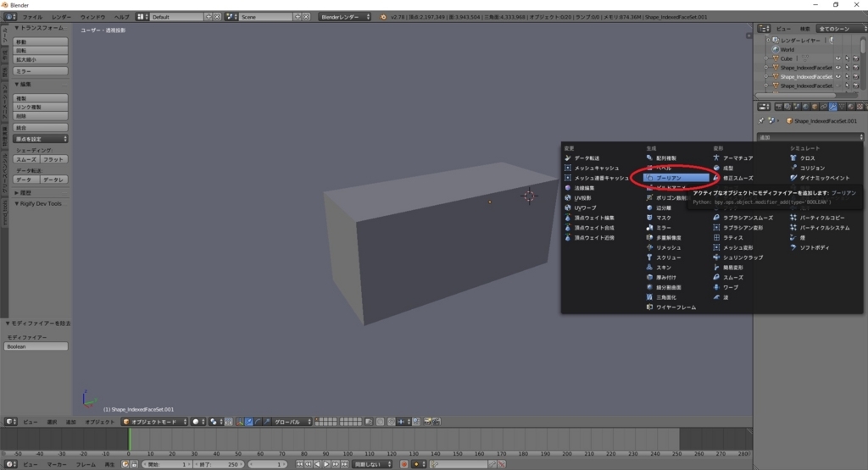Toggle first visible layer button in 3D header
Image resolution: width=868 pixels, height=470 pixels.
click(x=319, y=420)
